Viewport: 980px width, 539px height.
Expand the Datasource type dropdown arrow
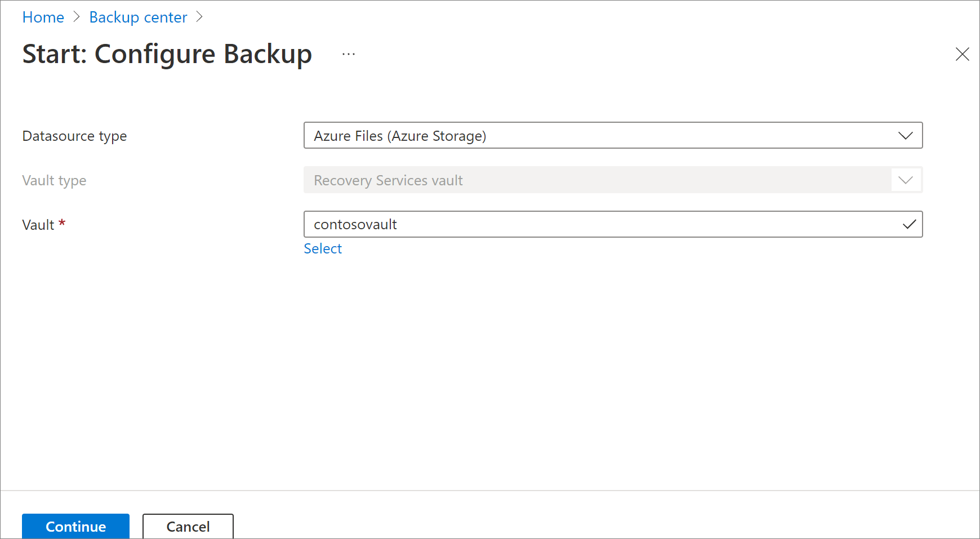(905, 136)
